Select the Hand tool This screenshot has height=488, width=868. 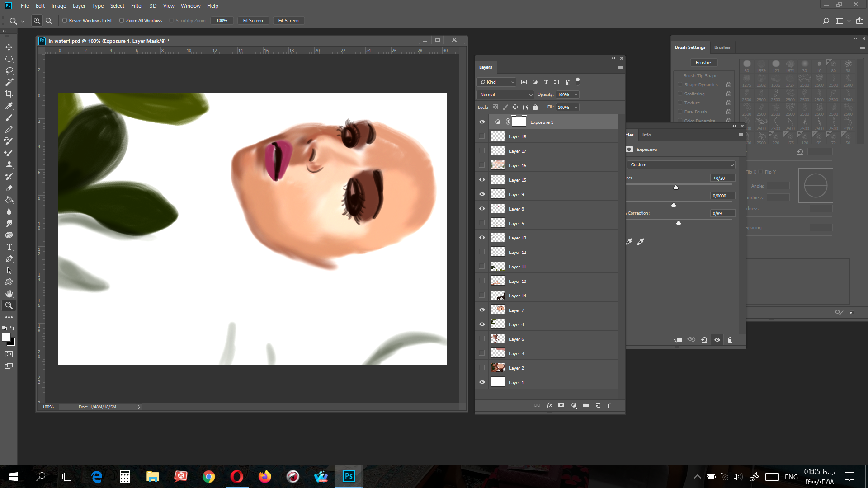pos(9,294)
